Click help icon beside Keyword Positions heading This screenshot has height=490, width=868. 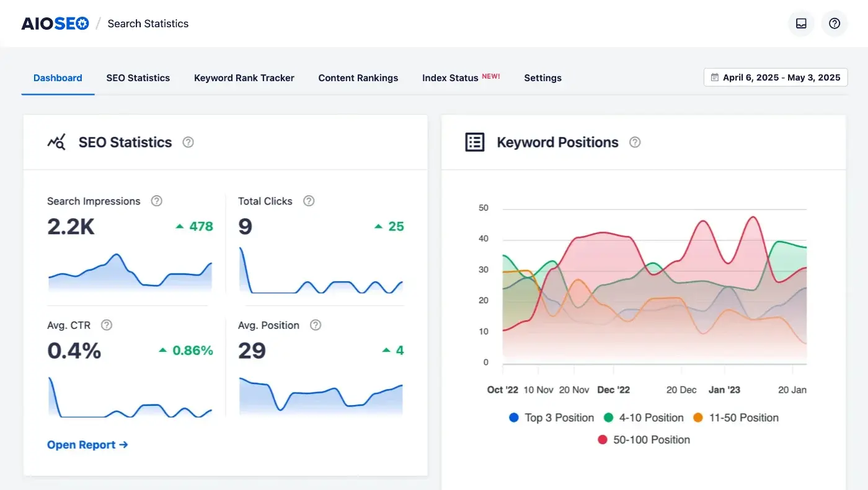pyautogui.click(x=635, y=142)
